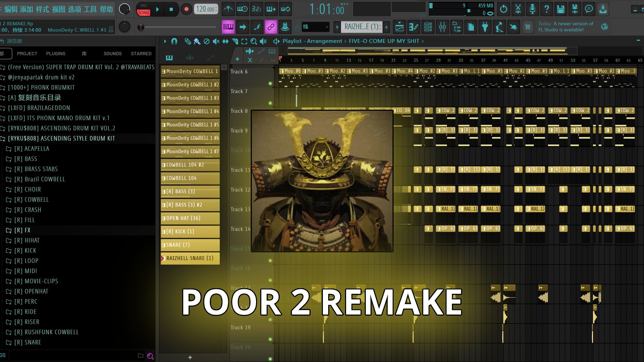
Task: Click the auto-scroll arrow icon
Action: (243, 27)
